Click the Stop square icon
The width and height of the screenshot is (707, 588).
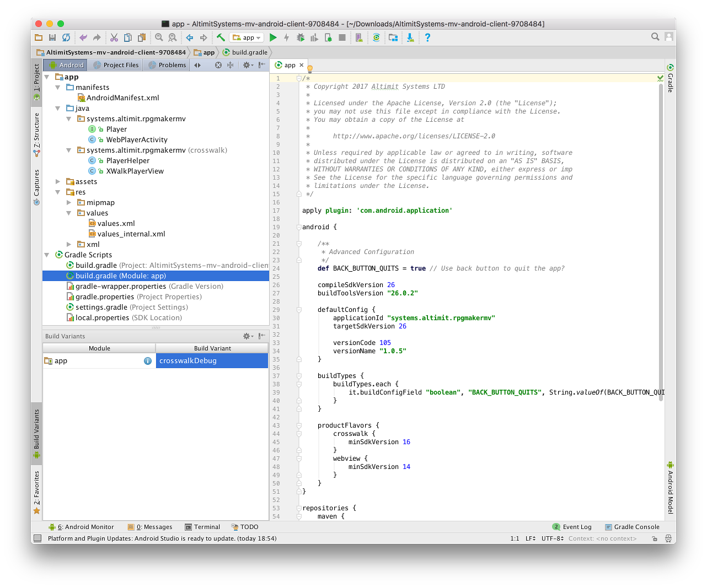(342, 37)
